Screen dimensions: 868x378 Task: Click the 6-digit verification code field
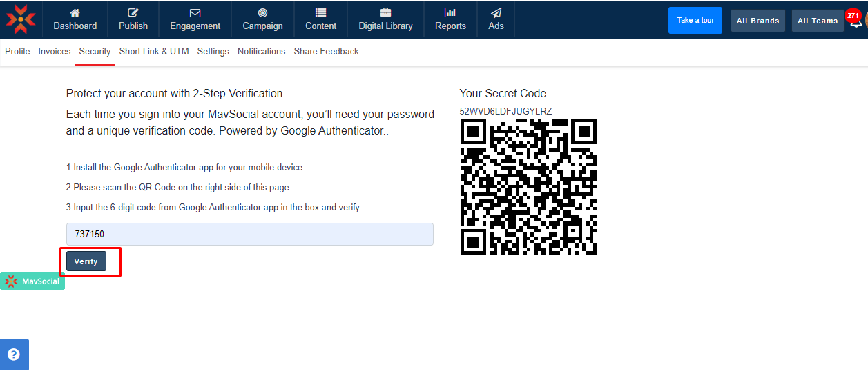point(249,234)
